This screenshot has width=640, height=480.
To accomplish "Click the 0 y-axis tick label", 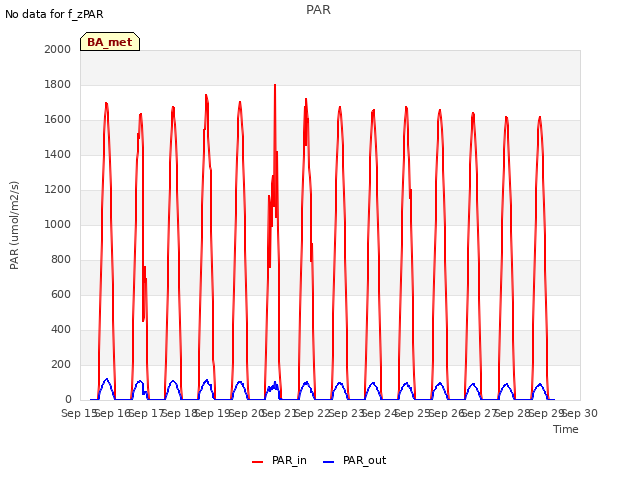I will coord(68,399).
